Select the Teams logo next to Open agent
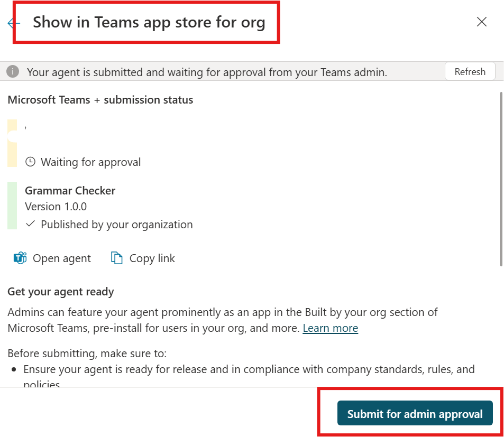The image size is (504, 437). click(x=19, y=258)
